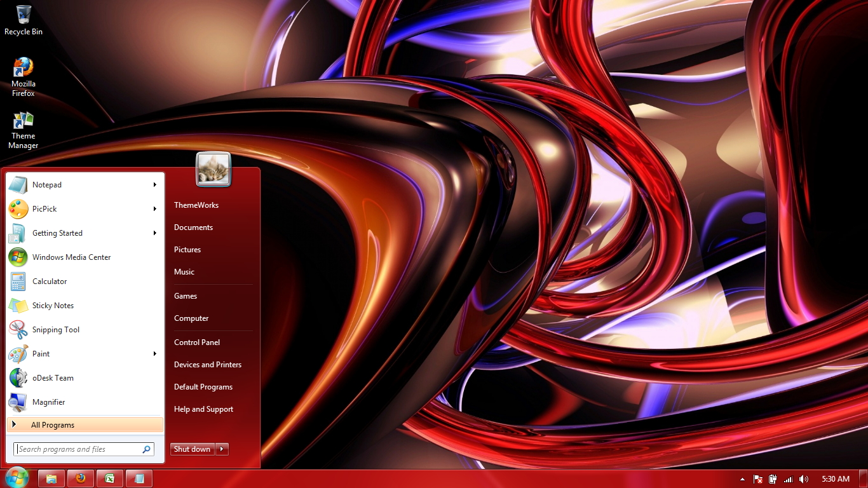Viewport: 868px width, 488px height.
Task: Click the user account picture
Action: click(x=214, y=169)
